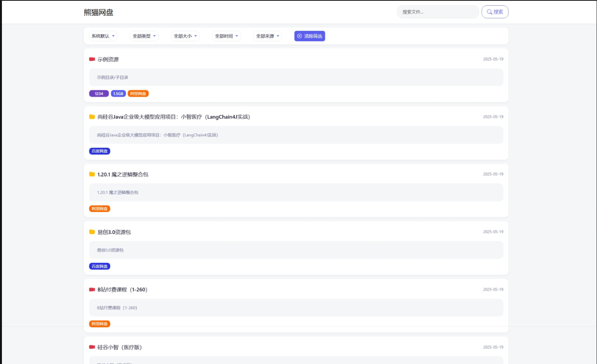Expand the 全部类型 filter dropdown
The image size is (597, 364).
click(x=144, y=36)
